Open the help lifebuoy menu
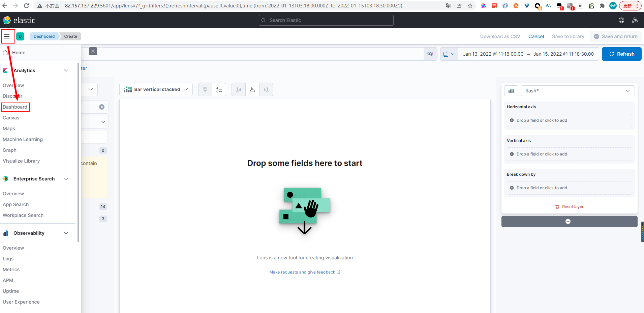The image size is (644, 313). 621,20
